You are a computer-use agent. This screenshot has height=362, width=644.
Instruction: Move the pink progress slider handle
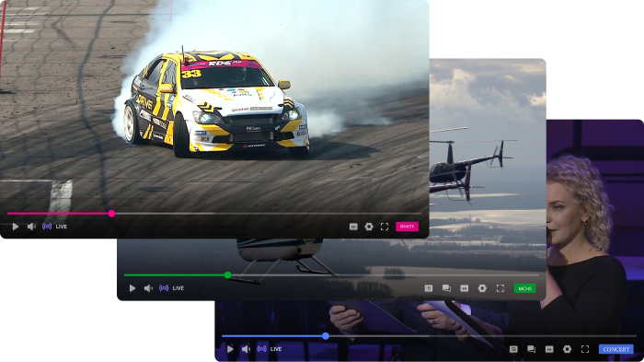[x=111, y=214]
